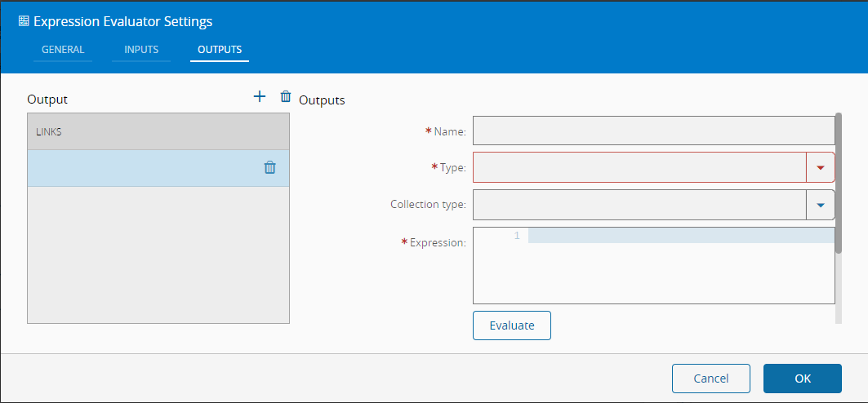868x403 pixels.
Task: Click the LINKS column header
Action: click(158, 131)
